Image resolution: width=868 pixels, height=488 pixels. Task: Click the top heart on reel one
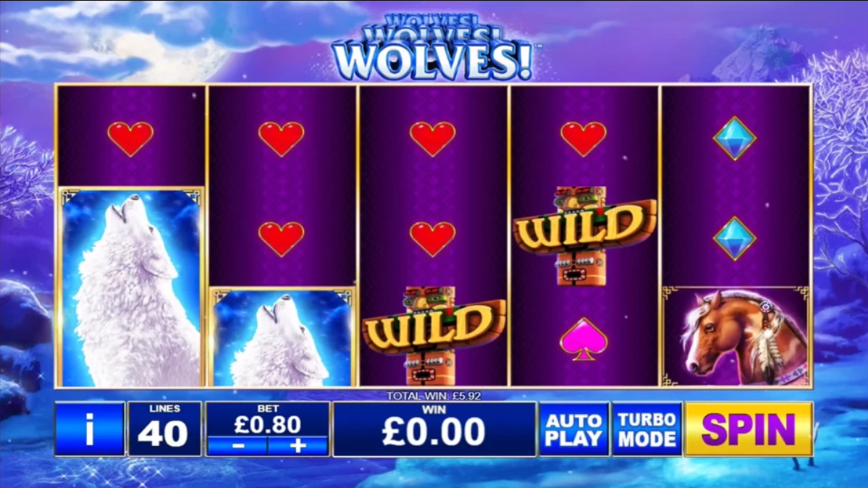130,138
